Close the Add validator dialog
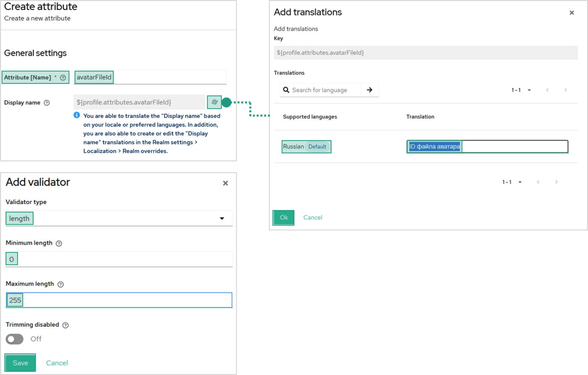The image size is (588, 375). pyautogui.click(x=226, y=183)
